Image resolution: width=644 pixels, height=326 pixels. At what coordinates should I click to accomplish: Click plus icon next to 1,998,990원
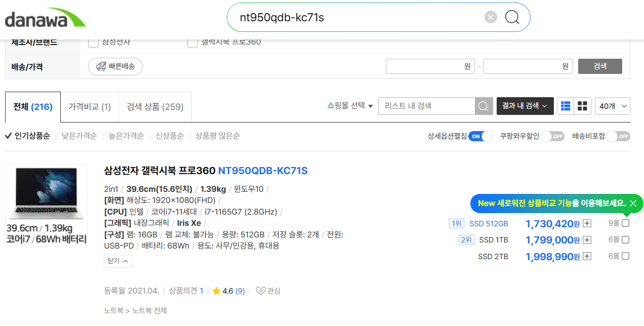(587, 257)
